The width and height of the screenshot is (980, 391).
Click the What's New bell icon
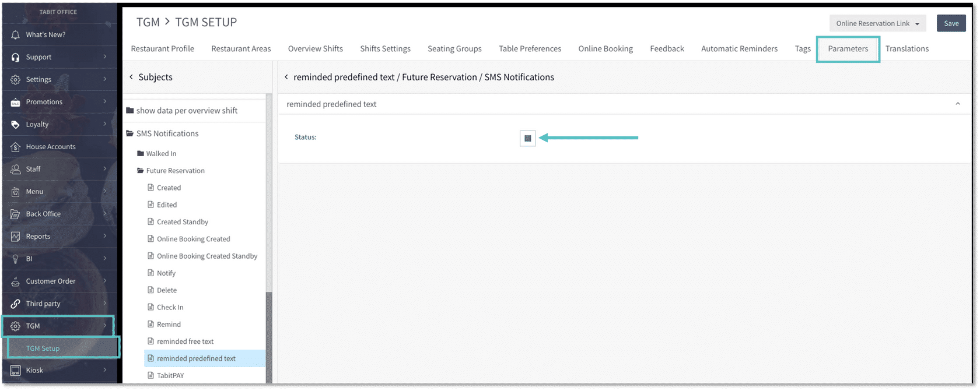[16, 35]
